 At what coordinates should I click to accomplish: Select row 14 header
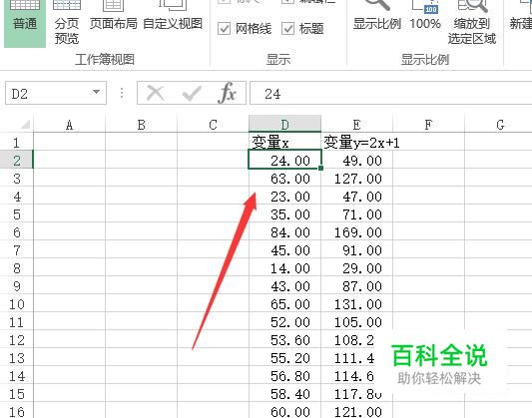tap(16, 376)
